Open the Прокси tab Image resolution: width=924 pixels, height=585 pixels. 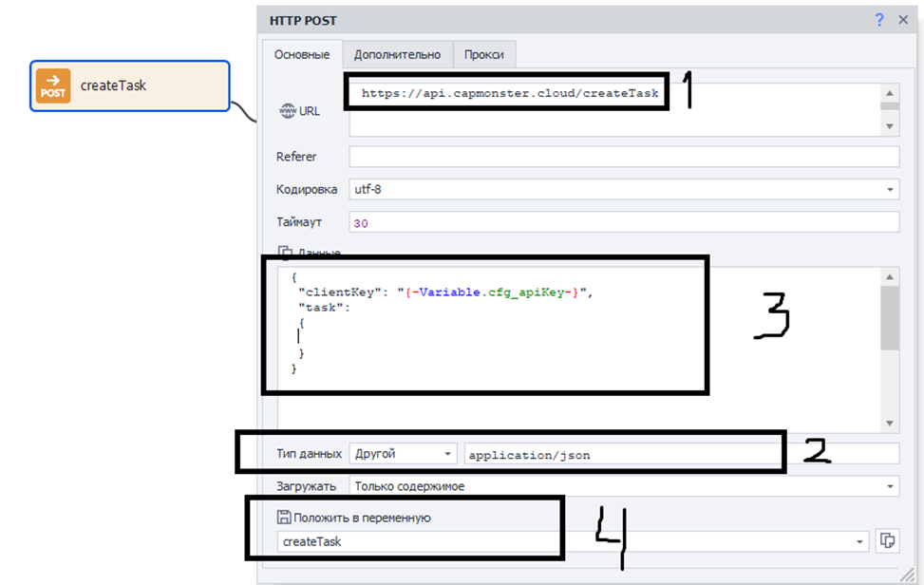tap(484, 54)
